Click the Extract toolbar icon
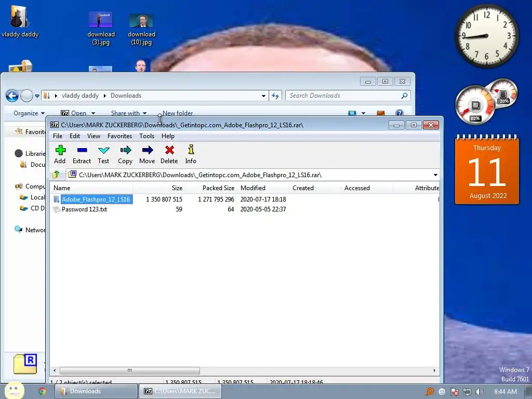 (x=82, y=150)
